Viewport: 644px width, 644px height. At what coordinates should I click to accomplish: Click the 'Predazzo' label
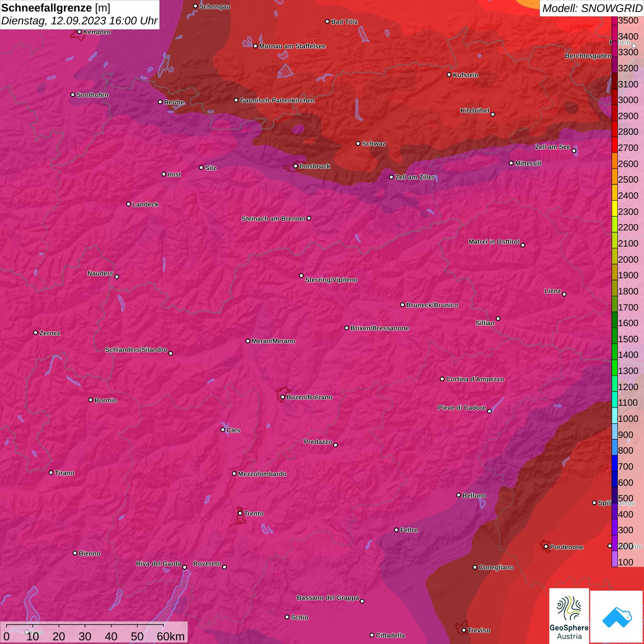318,442
